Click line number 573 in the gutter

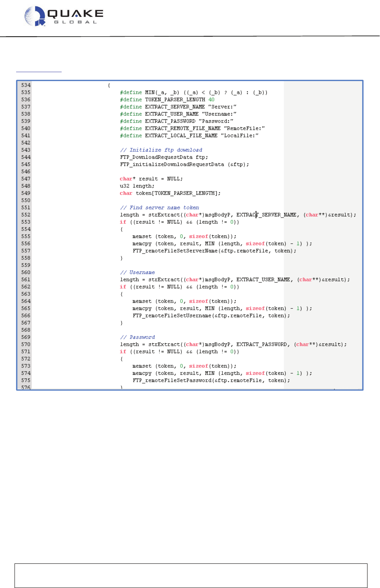[x=26, y=366]
